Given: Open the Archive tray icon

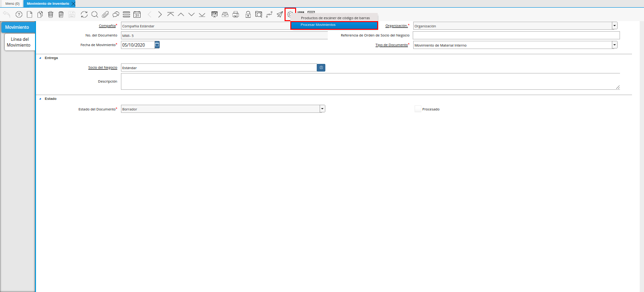Looking at the screenshot, I should [x=225, y=14].
